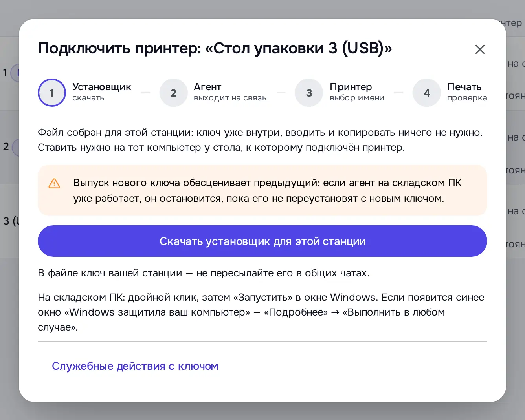Click the orange warning triangle icon

[54, 183]
